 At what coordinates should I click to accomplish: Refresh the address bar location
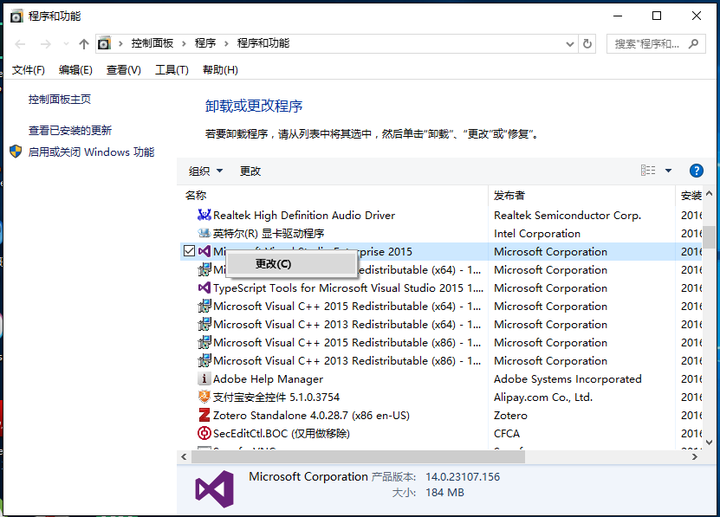[587, 44]
